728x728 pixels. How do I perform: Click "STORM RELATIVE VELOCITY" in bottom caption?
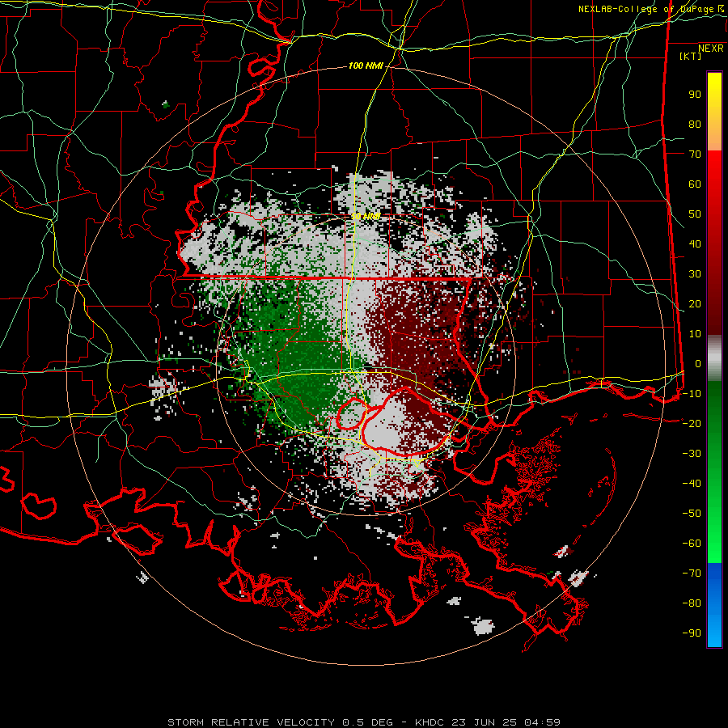click(251, 722)
